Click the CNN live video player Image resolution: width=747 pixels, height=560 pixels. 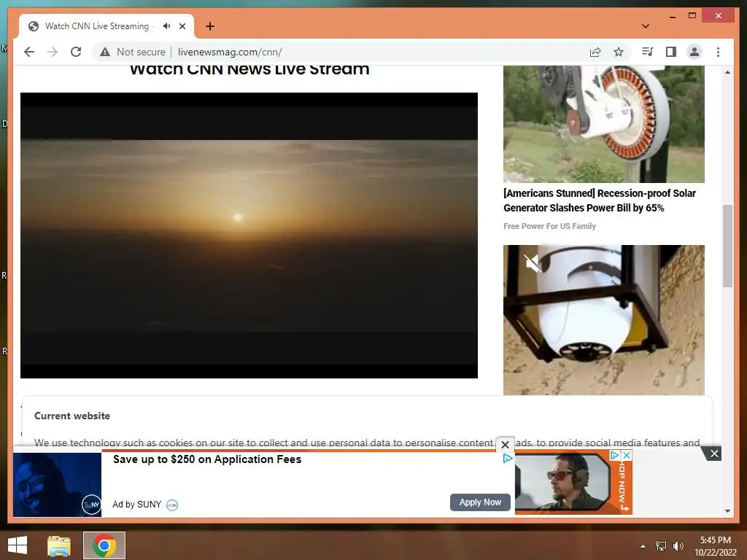[x=249, y=236]
